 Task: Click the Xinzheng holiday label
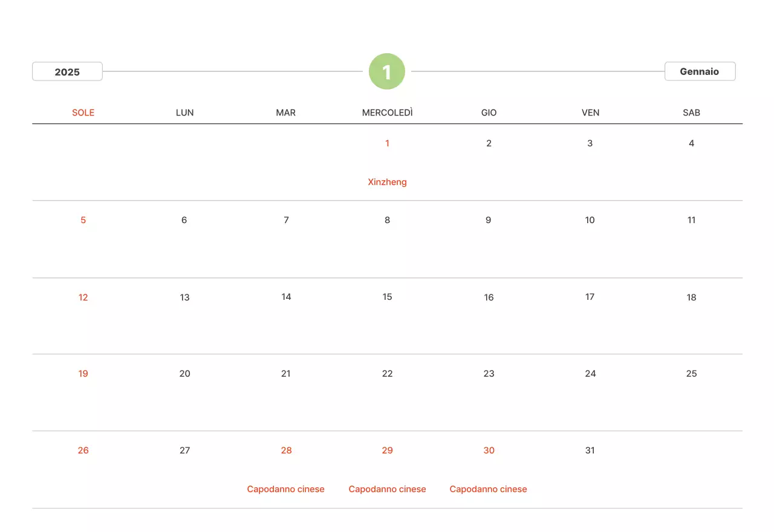coord(387,182)
